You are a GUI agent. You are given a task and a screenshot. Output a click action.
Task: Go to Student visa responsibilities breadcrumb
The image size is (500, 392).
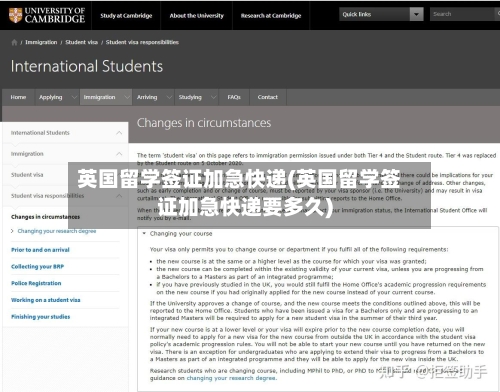click(142, 42)
